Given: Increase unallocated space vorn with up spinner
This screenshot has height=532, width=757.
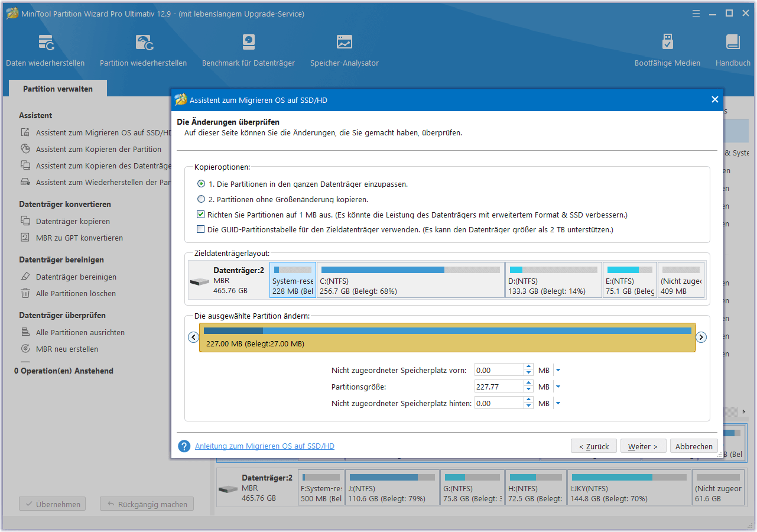Looking at the screenshot, I should [528, 367].
